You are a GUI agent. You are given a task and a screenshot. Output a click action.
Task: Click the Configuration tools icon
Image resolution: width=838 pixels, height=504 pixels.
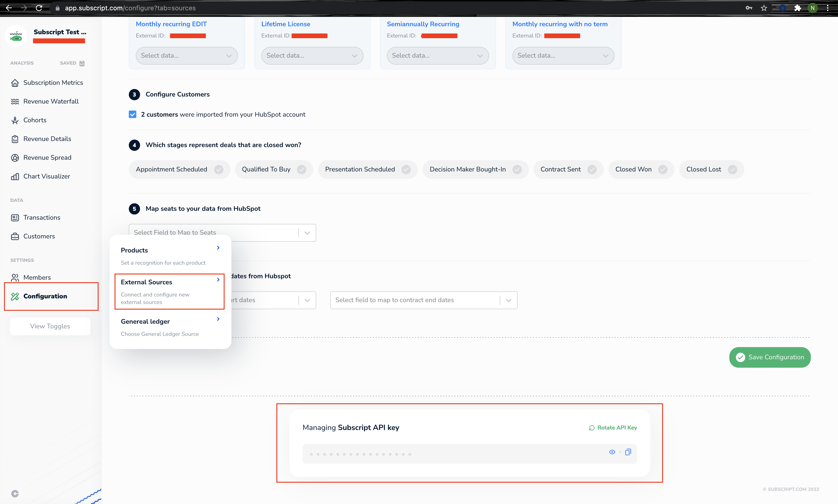(15, 296)
